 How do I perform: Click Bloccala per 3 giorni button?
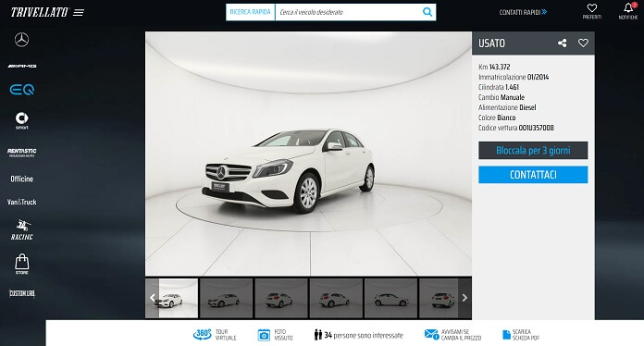(533, 150)
